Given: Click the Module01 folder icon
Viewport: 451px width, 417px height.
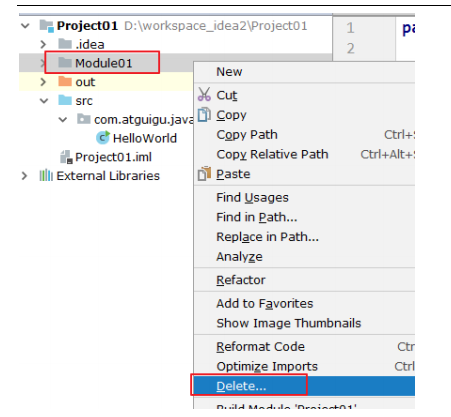Looking at the screenshot, I should 65,63.
